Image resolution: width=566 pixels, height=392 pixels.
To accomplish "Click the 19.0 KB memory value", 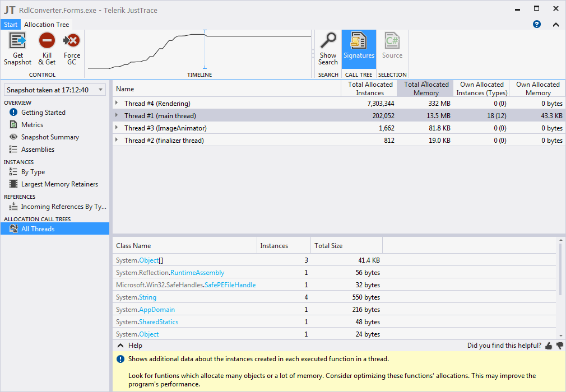I will (x=439, y=141).
